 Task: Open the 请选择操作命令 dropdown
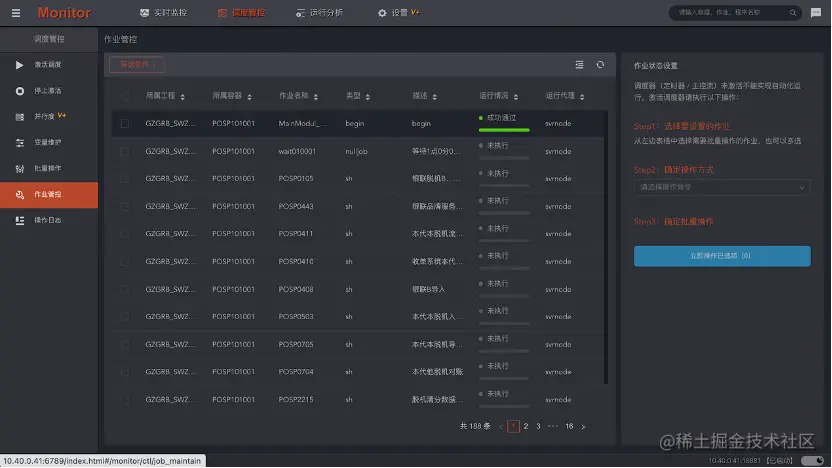coord(722,187)
